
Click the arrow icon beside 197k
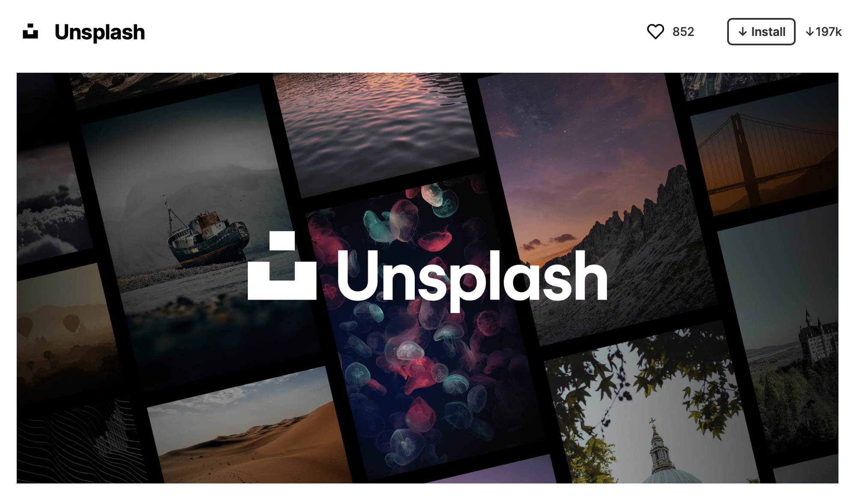pyautogui.click(x=810, y=32)
